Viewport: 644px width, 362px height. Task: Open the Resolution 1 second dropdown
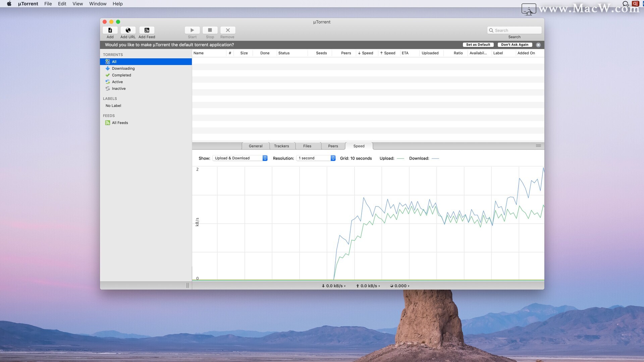click(x=316, y=158)
